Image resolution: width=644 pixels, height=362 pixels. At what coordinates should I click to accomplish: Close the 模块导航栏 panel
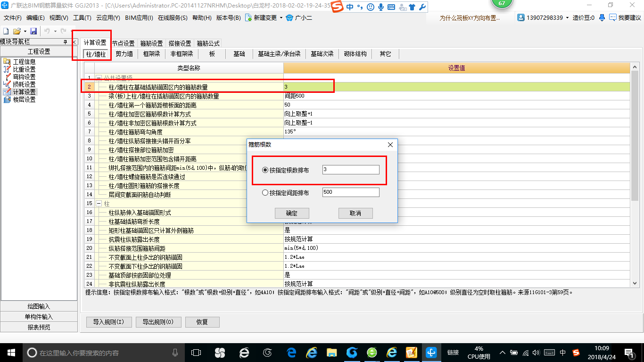pyautogui.click(x=74, y=42)
